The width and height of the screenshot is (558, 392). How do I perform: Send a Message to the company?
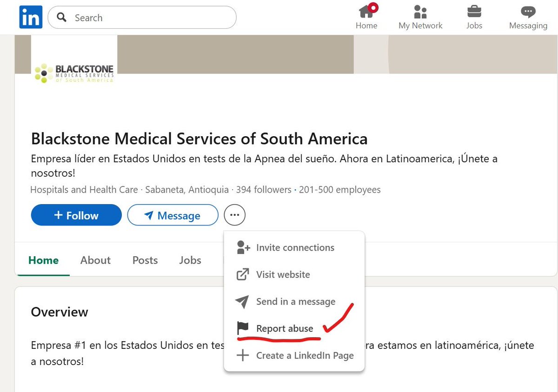[173, 215]
